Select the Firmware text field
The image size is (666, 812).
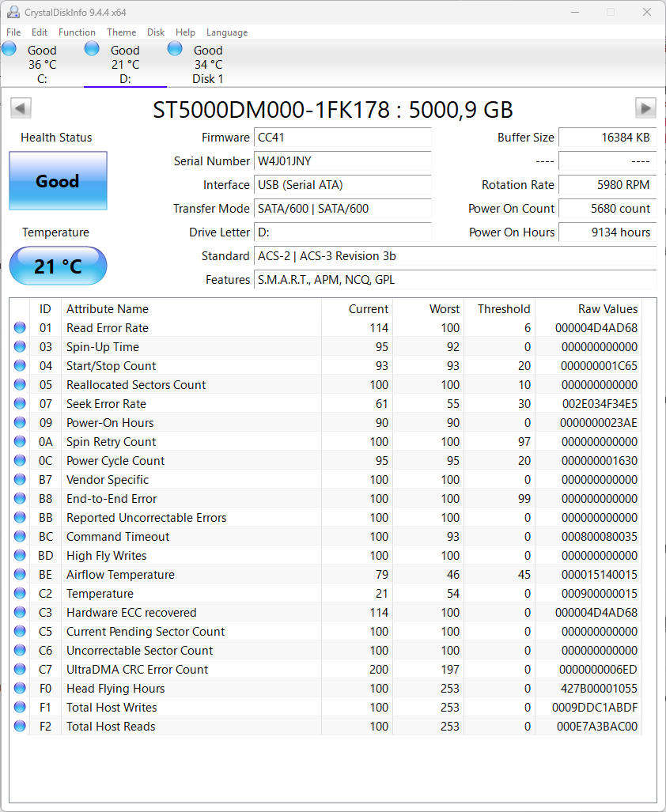coord(342,138)
